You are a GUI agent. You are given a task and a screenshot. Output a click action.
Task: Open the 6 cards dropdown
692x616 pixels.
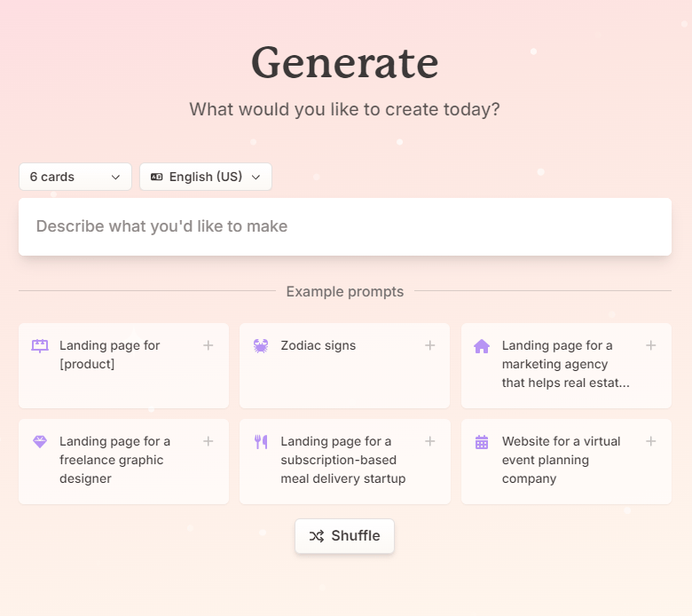pyautogui.click(x=75, y=177)
